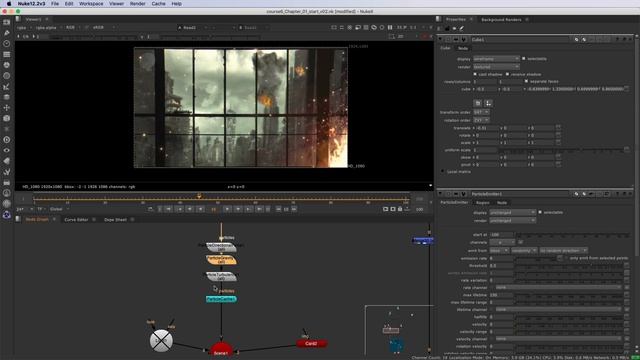The width and height of the screenshot is (640, 360).
Task: Click the axis snap button in Cube1 panel
Action: (x=488, y=103)
